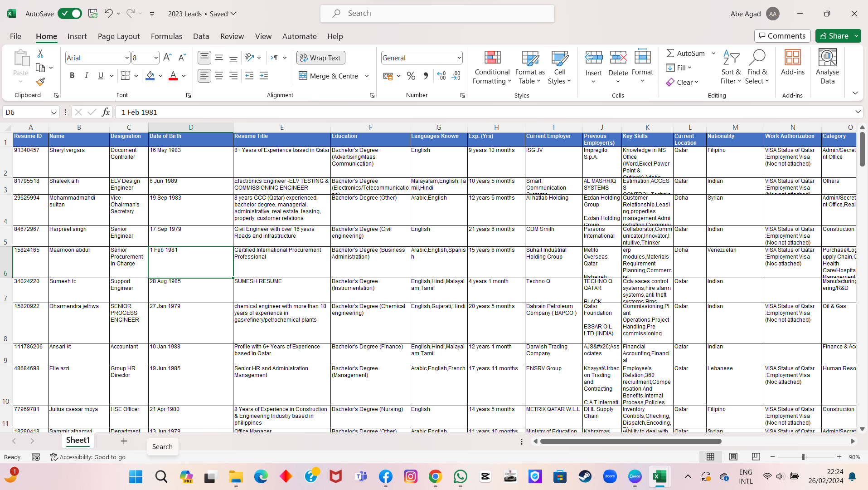
Task: Click the Undo arrow icon
Action: click(108, 14)
